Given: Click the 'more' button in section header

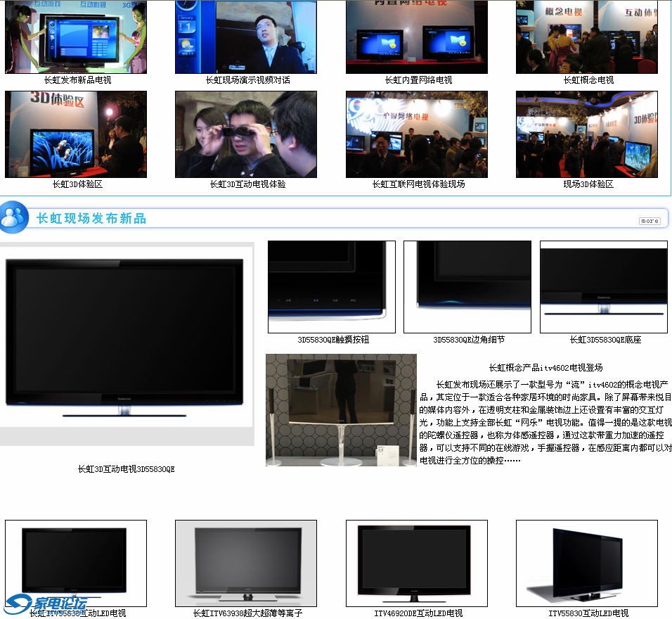Looking at the screenshot, I should tap(649, 221).
